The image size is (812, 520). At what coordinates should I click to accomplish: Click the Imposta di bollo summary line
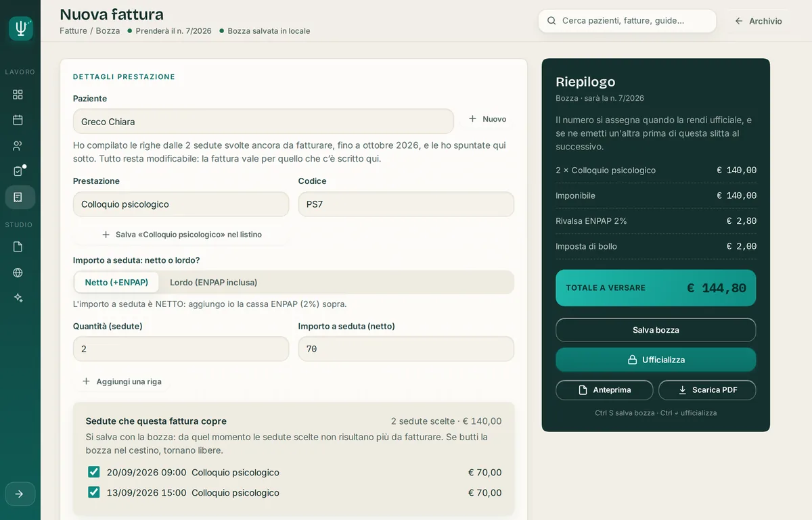656,246
